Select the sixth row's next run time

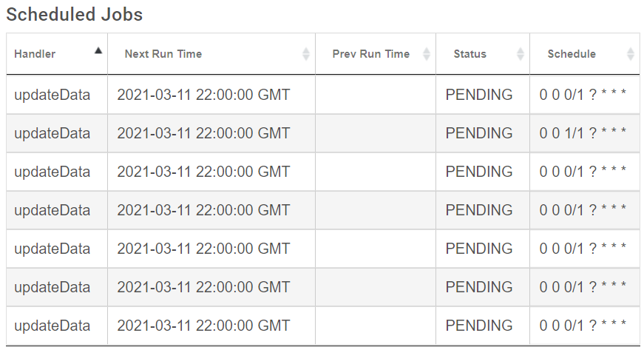tap(203, 287)
